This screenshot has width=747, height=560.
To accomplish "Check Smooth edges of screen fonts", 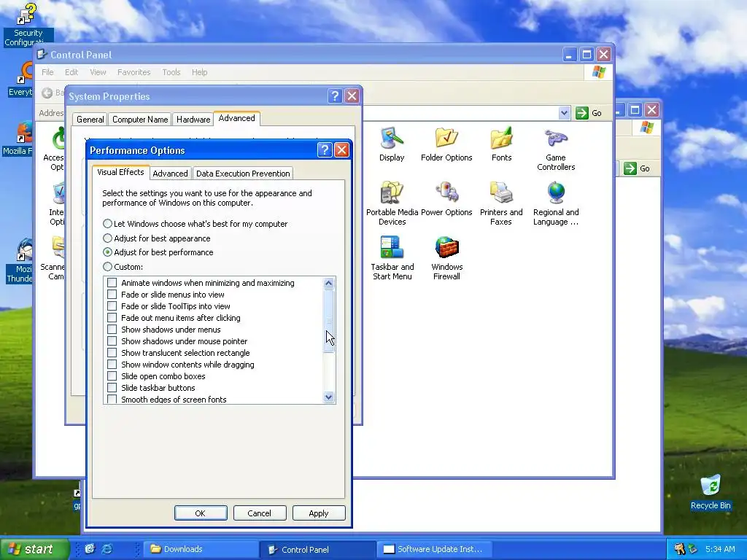I will coord(112,399).
